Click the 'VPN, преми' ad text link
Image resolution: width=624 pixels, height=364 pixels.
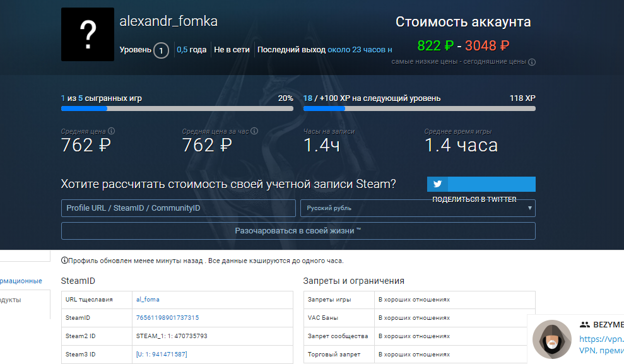(601, 351)
